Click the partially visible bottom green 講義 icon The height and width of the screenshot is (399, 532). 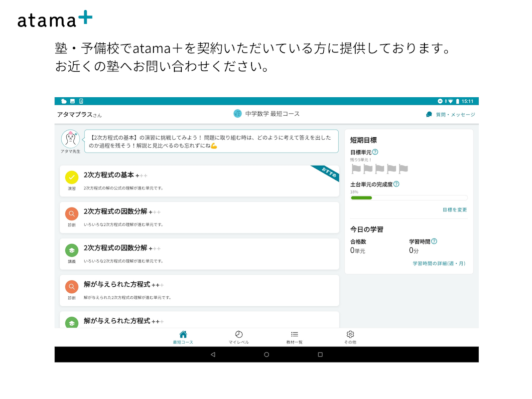click(x=72, y=323)
